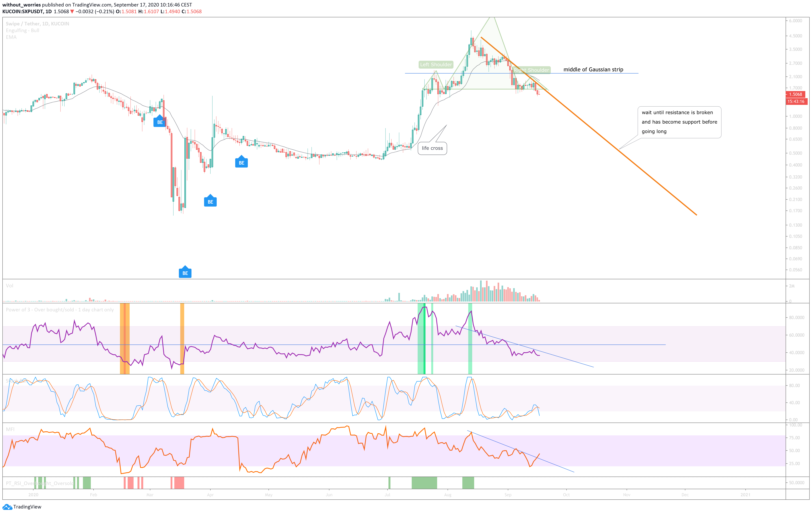812x514 pixels.
Task: Click the 2020 label on time axis
Action: click(33, 495)
